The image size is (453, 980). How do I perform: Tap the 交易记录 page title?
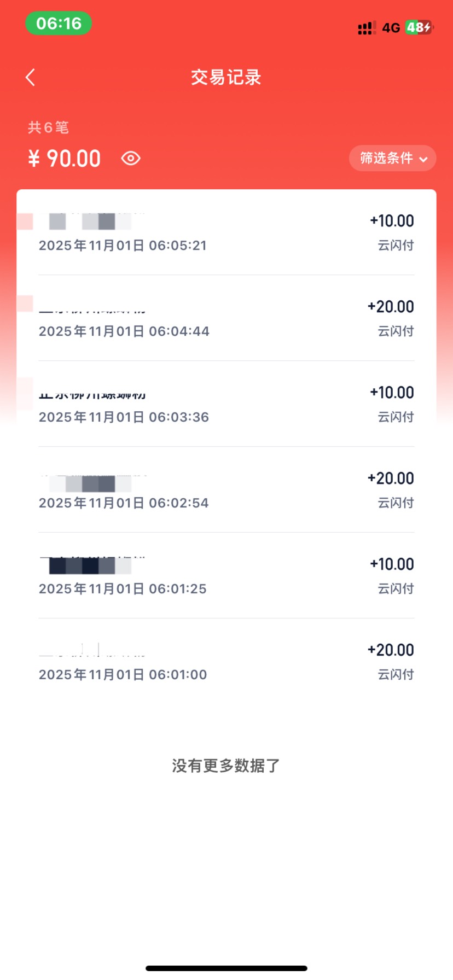(226, 78)
